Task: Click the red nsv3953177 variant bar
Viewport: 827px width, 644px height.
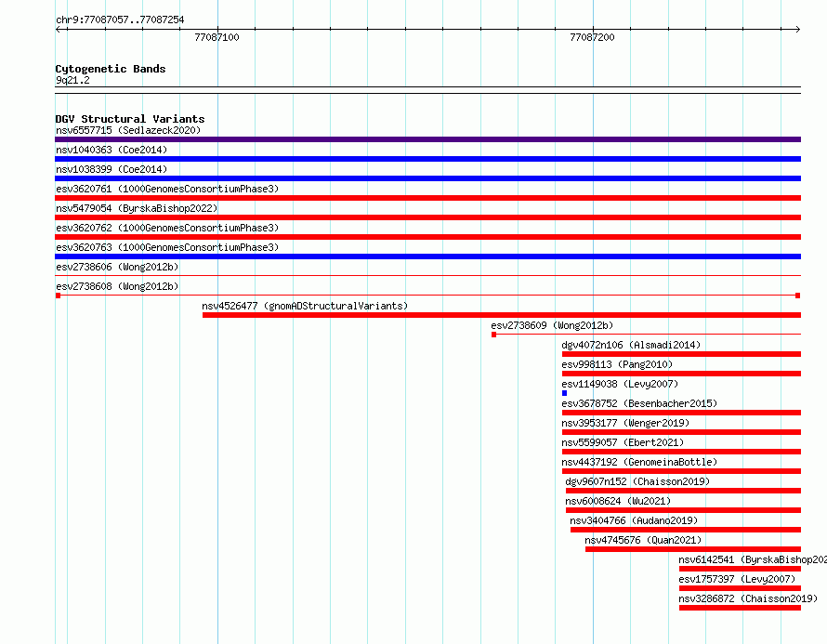Action: click(x=681, y=432)
